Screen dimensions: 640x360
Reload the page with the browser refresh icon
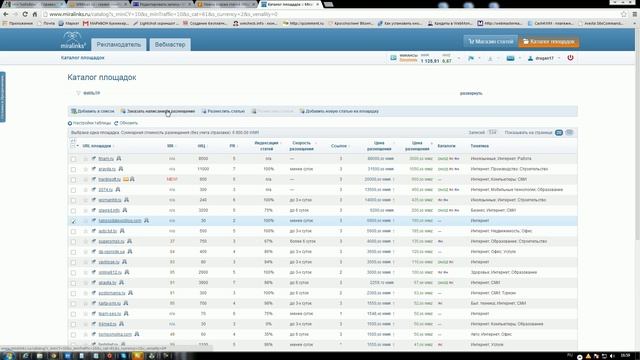point(25,14)
